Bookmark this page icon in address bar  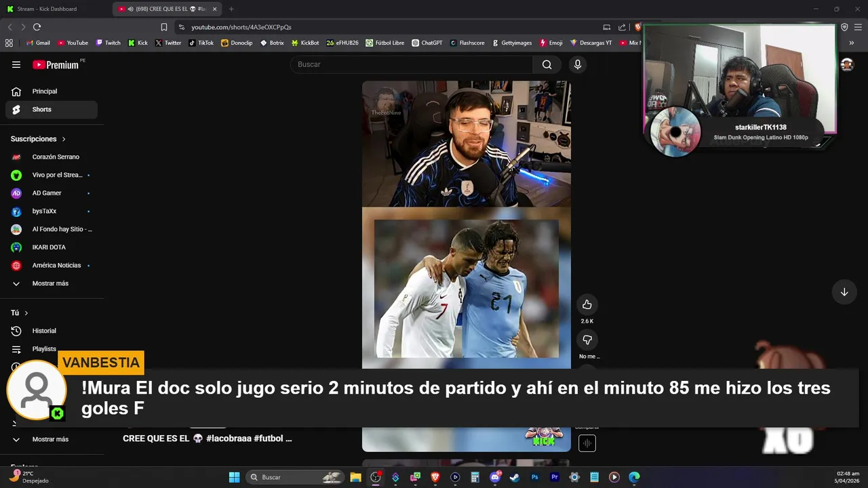click(x=163, y=27)
